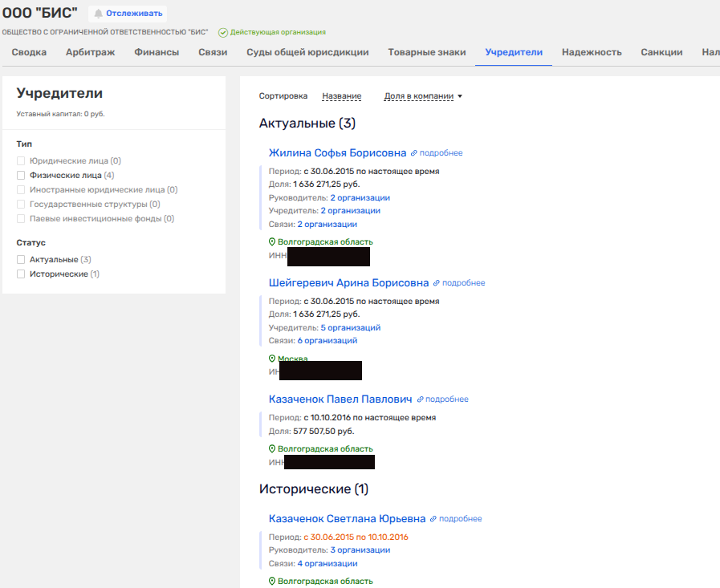720x588 pixels.
Task: Open Шейгеревич's 5 организаций founder link
Action: 350,327
